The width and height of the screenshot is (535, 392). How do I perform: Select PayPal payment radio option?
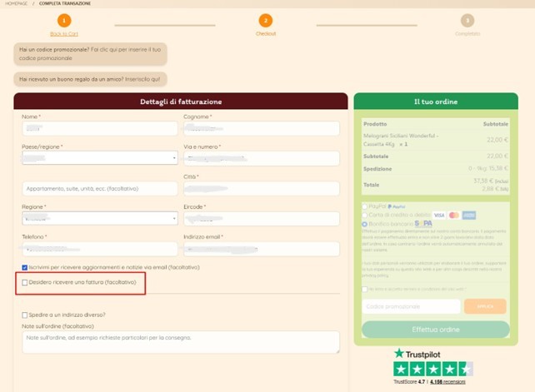[365, 206]
